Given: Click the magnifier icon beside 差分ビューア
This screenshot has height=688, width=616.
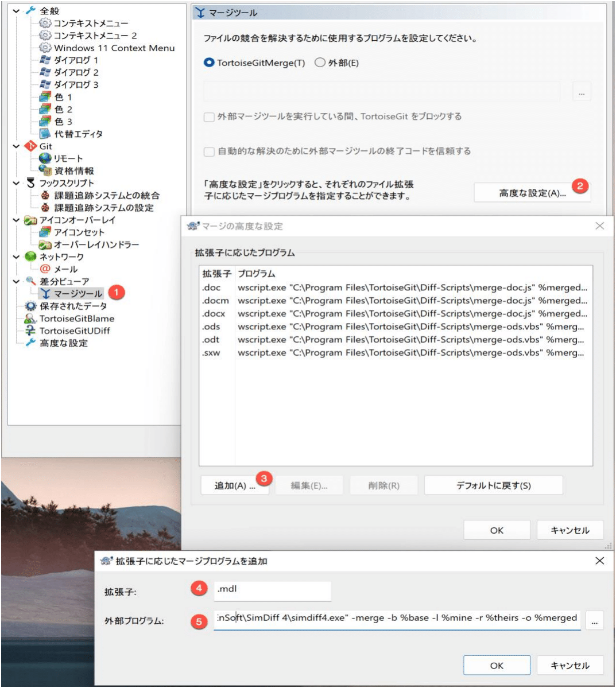Looking at the screenshot, I should pyautogui.click(x=30, y=281).
